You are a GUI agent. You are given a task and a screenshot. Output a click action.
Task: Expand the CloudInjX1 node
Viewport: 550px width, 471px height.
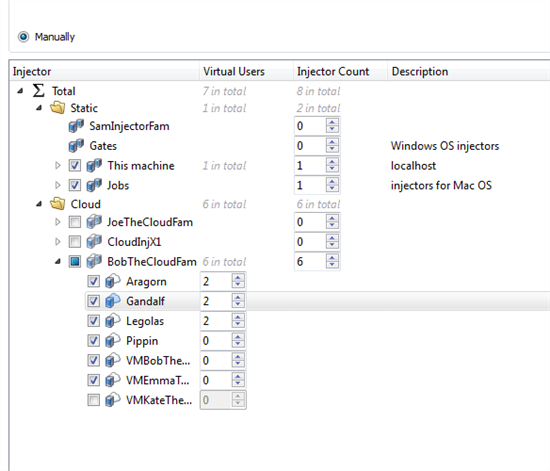(x=58, y=242)
